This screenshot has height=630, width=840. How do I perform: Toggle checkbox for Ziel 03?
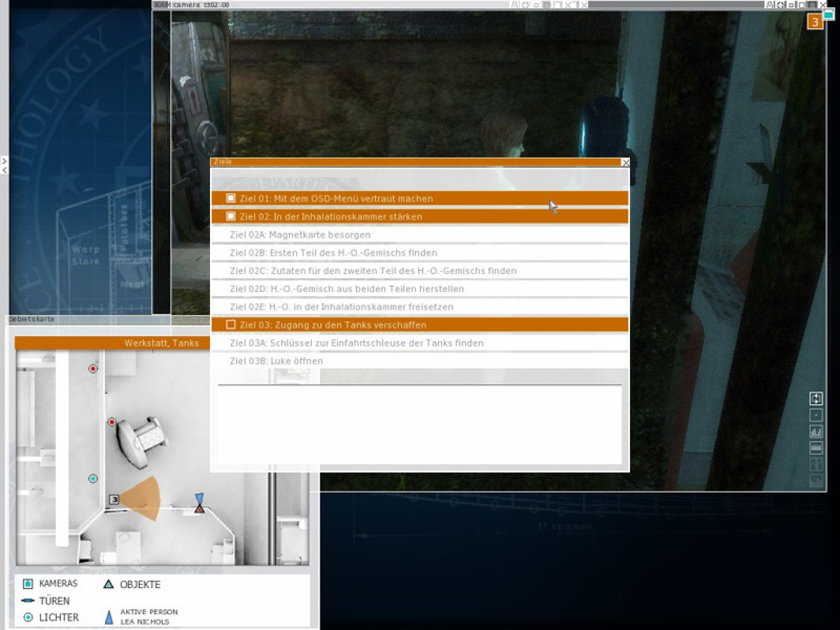point(231,324)
